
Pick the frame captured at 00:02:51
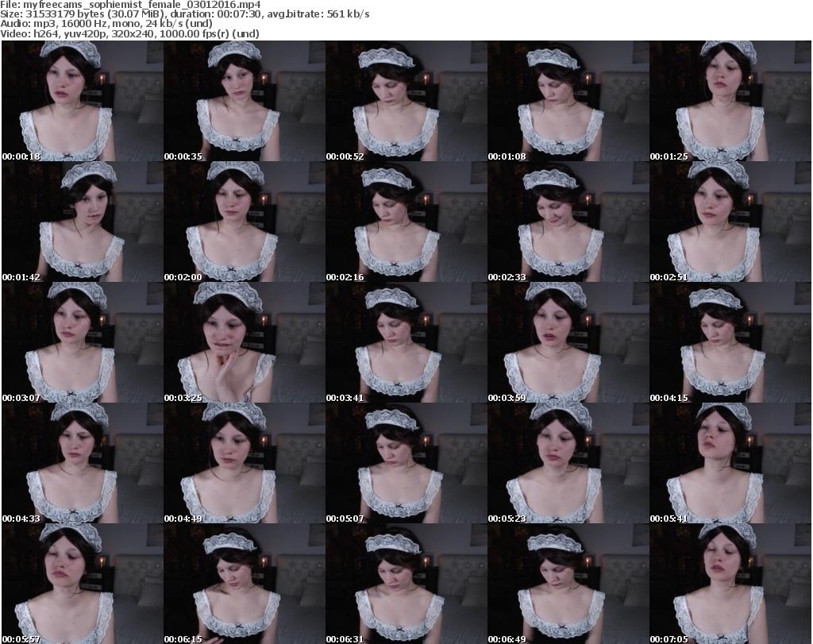[730, 222]
